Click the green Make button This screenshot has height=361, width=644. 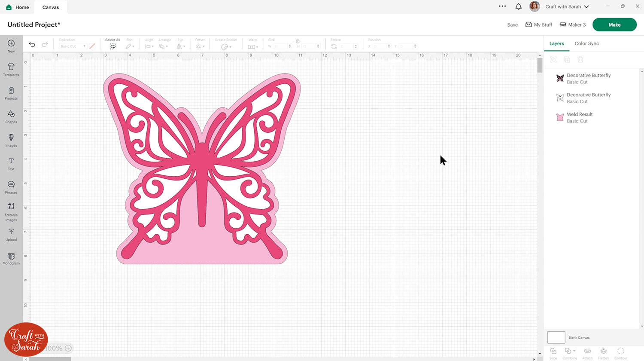pyautogui.click(x=614, y=24)
